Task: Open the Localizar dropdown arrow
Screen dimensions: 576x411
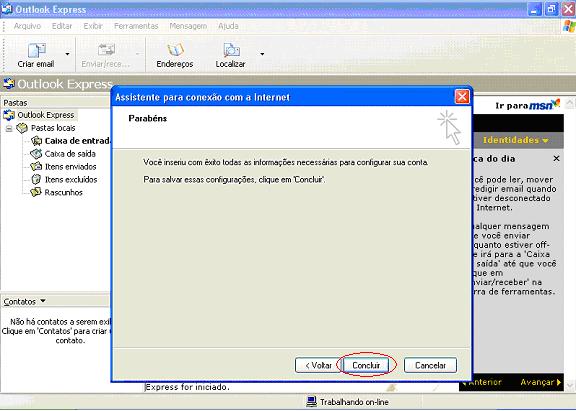Action: click(262, 54)
